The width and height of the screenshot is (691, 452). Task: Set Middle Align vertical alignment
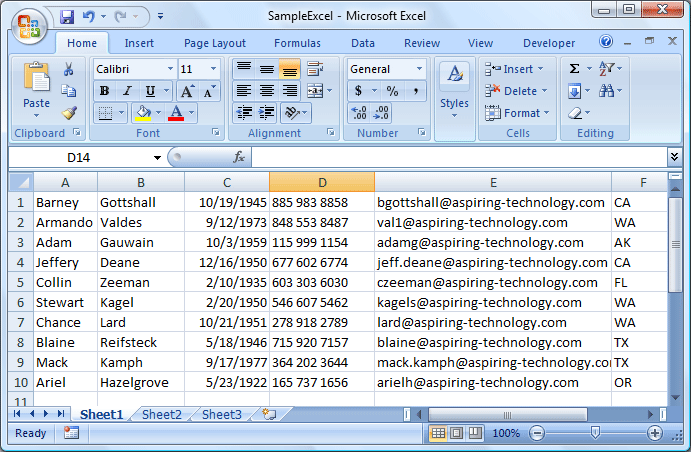[x=267, y=69]
